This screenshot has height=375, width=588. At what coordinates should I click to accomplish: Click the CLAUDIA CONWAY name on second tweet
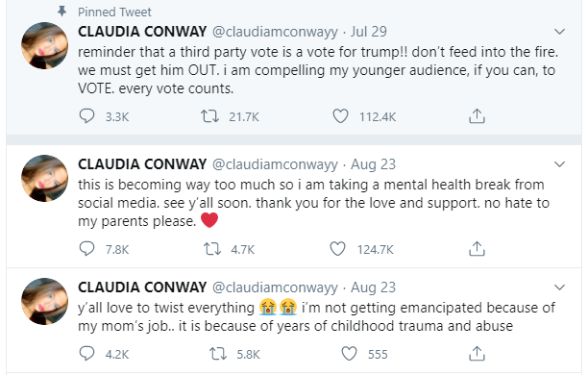click(142, 164)
